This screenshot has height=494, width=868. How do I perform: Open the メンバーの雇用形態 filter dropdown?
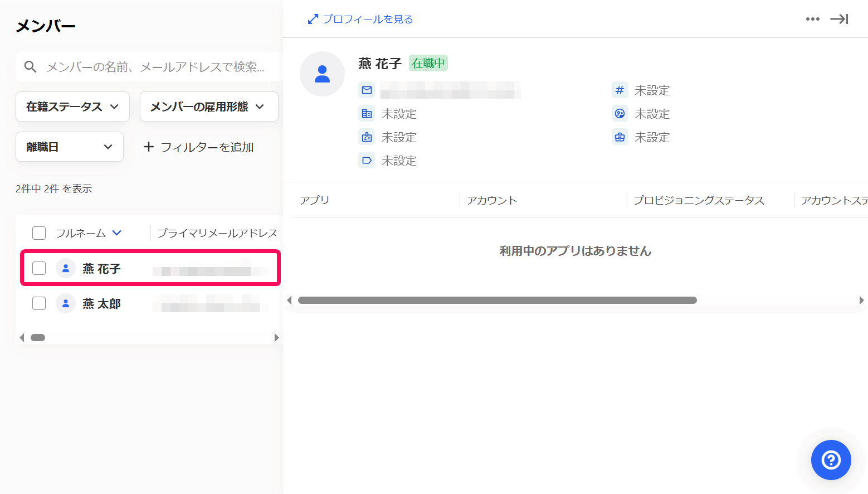pos(209,106)
